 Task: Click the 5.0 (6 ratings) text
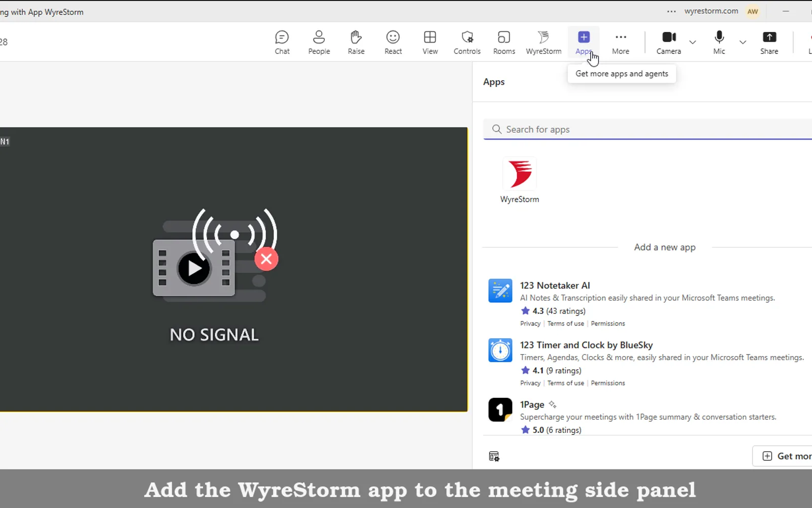click(557, 430)
